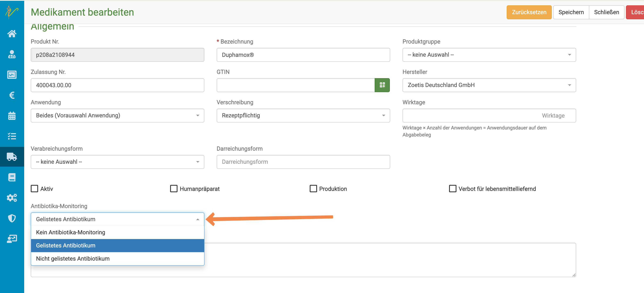The width and height of the screenshot is (644, 293).
Task: Open the Anwendung dropdown
Action: pos(117,115)
